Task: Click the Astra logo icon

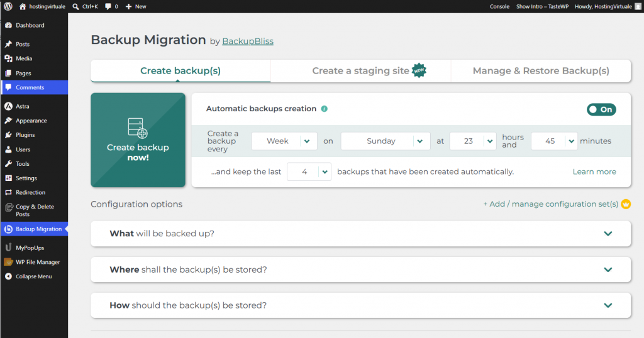Action: coord(9,106)
